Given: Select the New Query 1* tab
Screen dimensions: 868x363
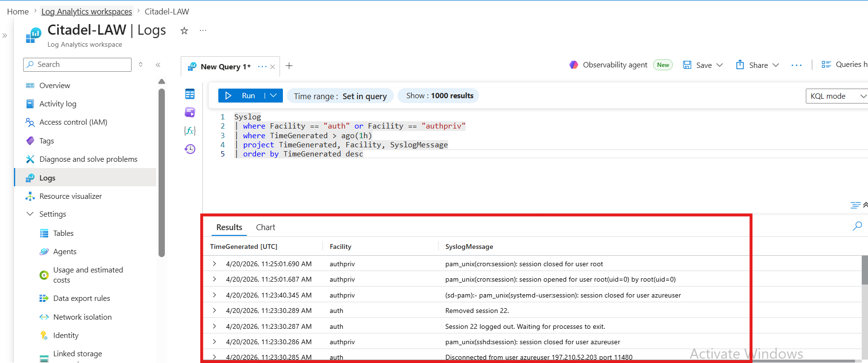Looking at the screenshot, I should [226, 66].
